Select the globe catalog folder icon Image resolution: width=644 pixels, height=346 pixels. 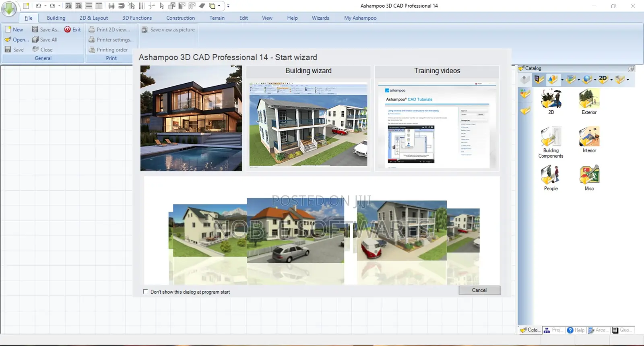(x=587, y=79)
